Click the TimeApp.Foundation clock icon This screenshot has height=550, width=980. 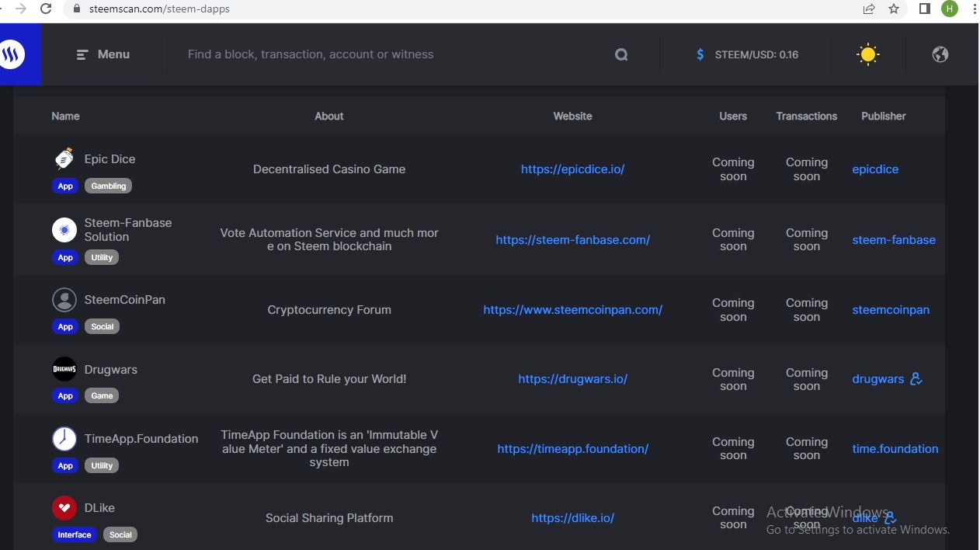click(64, 439)
